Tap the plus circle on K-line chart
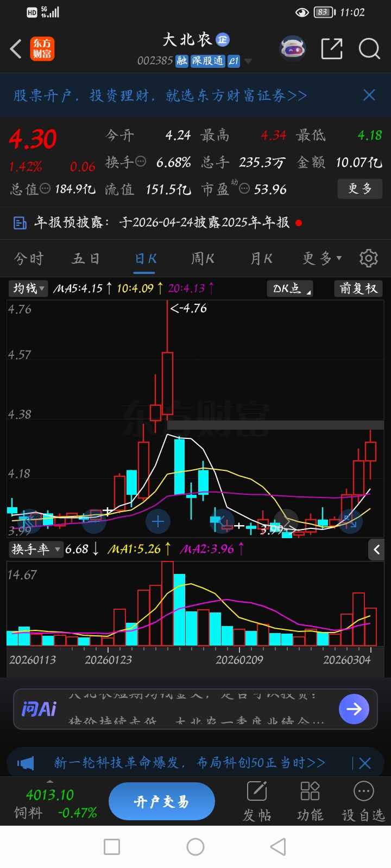Image resolution: width=391 pixels, height=868 pixels. coord(158,522)
